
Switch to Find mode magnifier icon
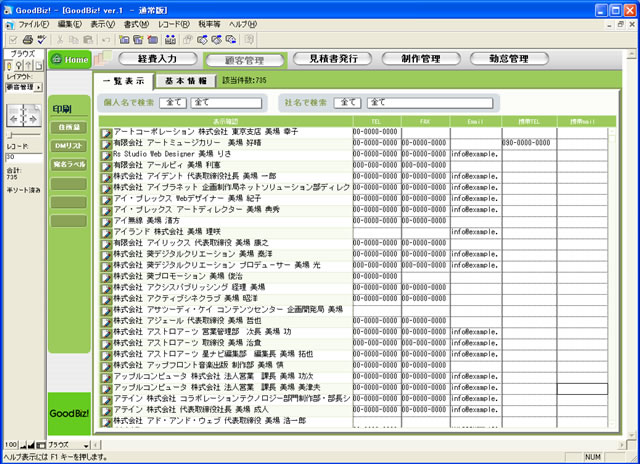pyautogui.click(x=19, y=65)
